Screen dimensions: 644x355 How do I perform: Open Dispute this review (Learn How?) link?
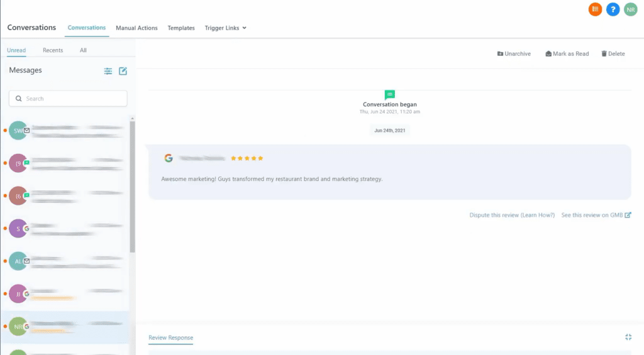[512, 215]
